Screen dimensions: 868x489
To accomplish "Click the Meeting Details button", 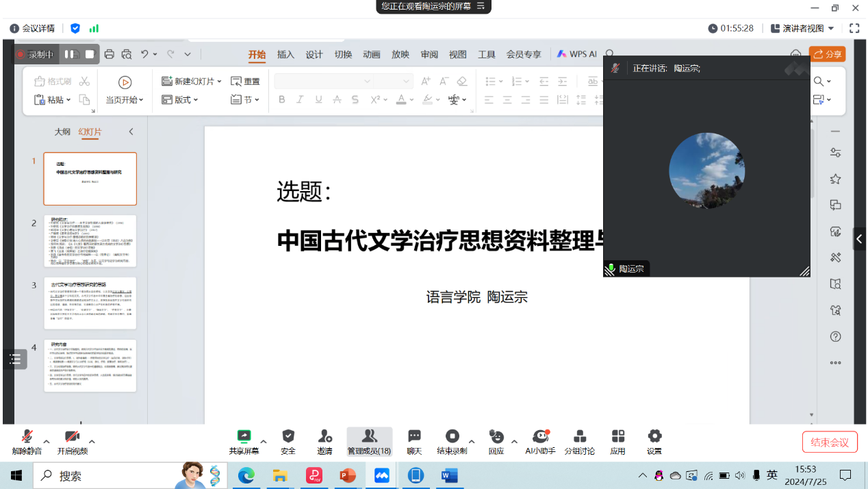I will click(x=32, y=28).
